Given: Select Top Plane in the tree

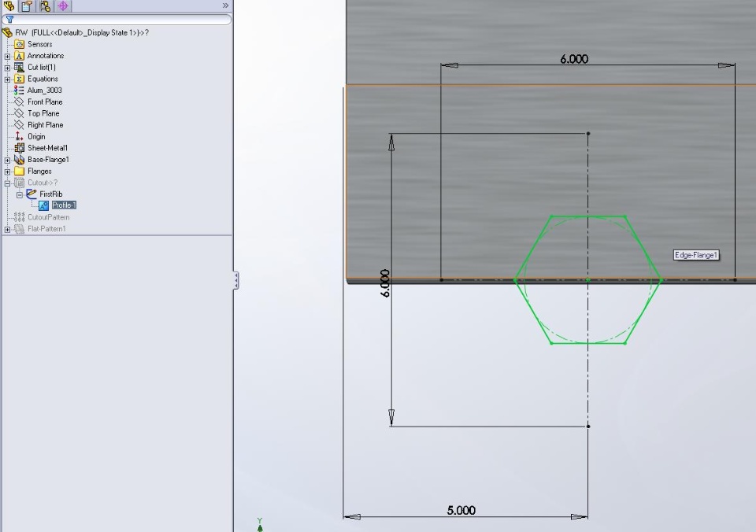Looking at the screenshot, I should click(43, 114).
